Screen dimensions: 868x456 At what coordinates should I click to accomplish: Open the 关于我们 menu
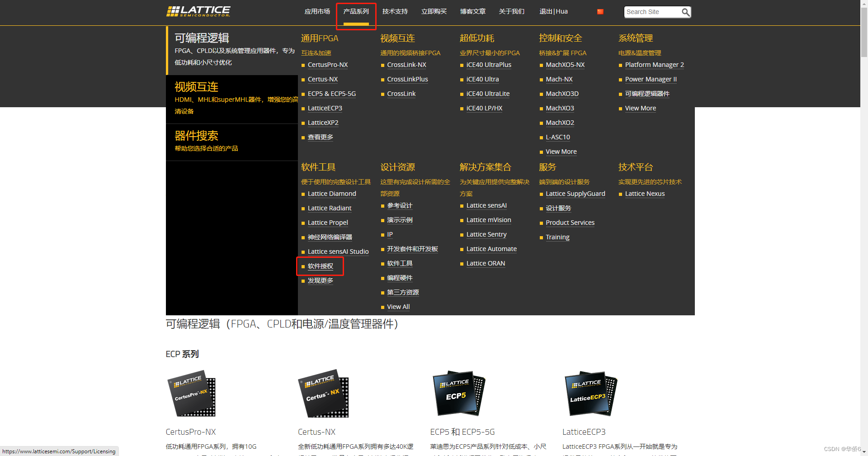511,12
